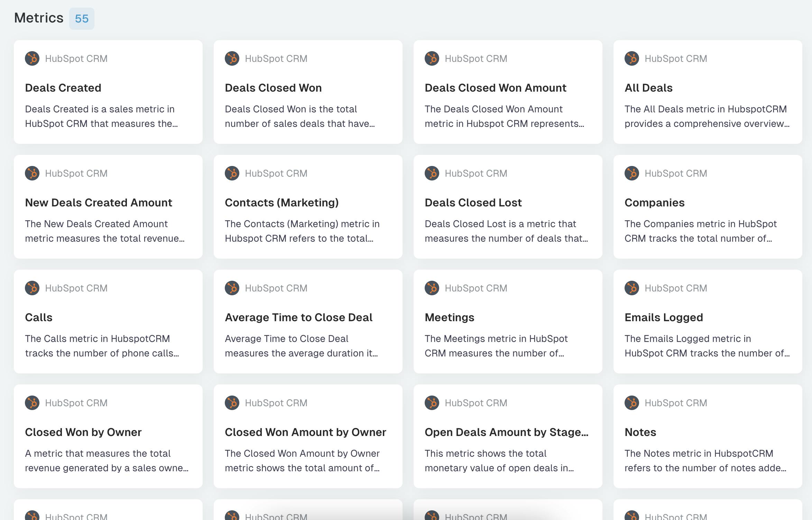Click HubSpot icon on Contacts (Marketing) card
This screenshot has height=520, width=812.
(x=232, y=173)
